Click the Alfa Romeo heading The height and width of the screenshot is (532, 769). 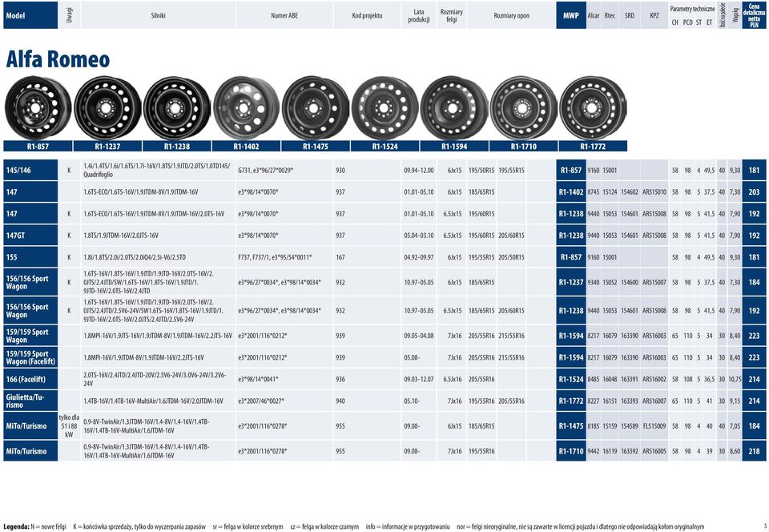58,59
